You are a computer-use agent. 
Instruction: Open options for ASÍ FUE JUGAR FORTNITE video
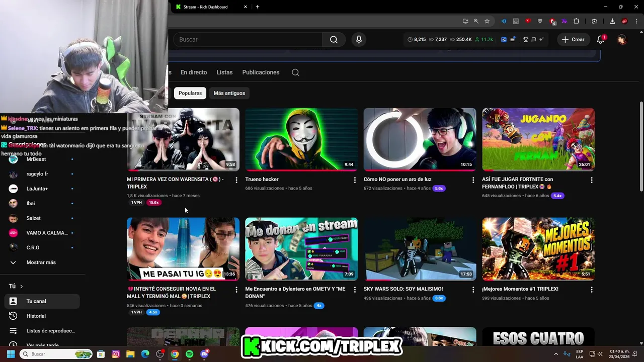click(592, 180)
